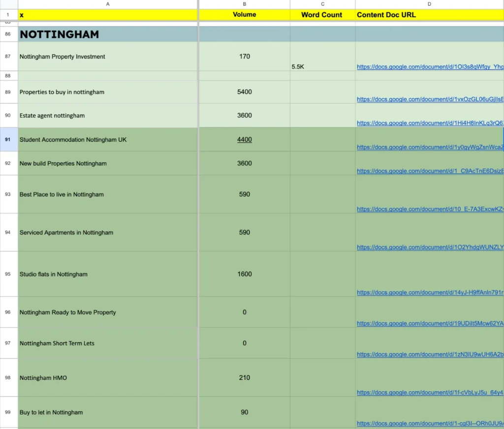Select the volume cell showing 5400

(x=244, y=92)
